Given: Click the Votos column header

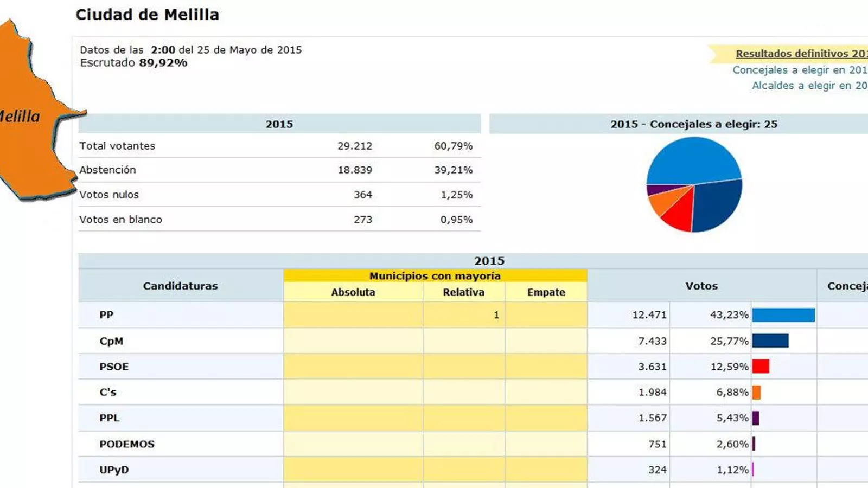Looking at the screenshot, I should pos(701,286).
